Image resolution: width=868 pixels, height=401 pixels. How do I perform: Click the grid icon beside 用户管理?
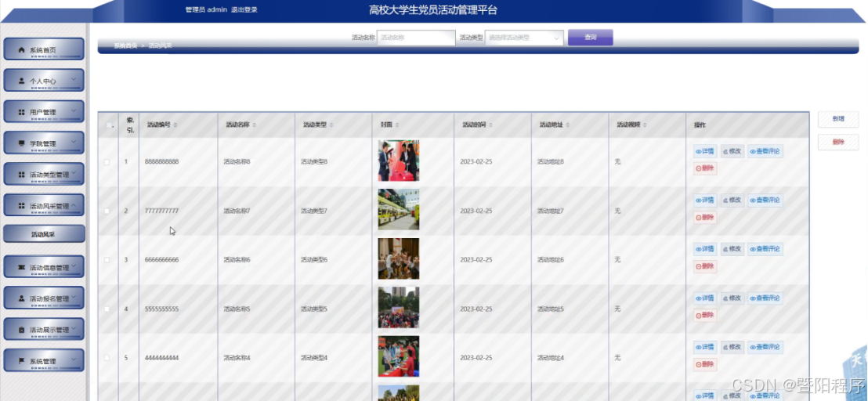(x=22, y=112)
